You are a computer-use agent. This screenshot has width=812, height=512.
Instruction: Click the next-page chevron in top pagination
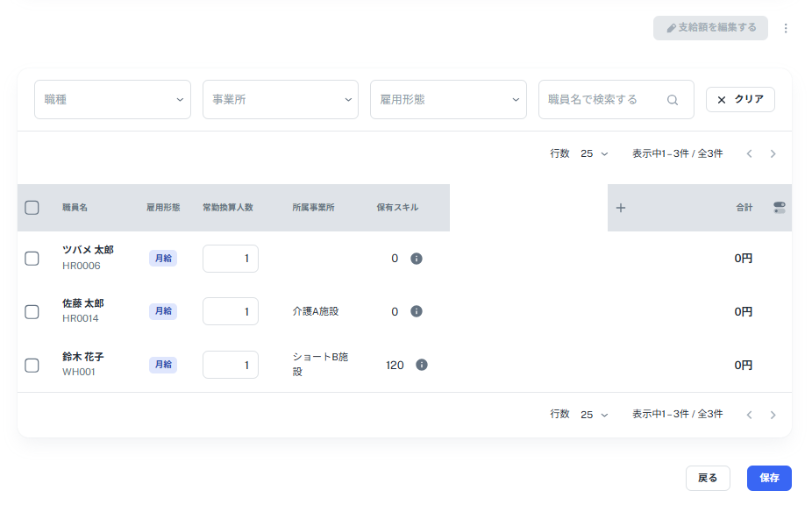[x=773, y=153]
